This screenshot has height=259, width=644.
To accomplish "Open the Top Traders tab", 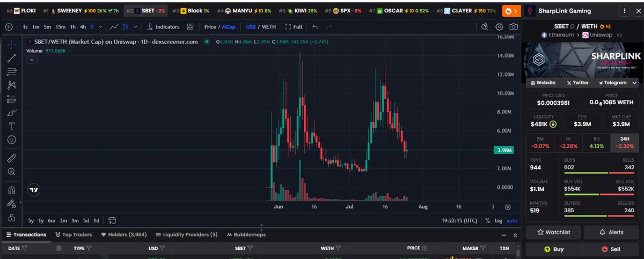I will pyautogui.click(x=74, y=234).
